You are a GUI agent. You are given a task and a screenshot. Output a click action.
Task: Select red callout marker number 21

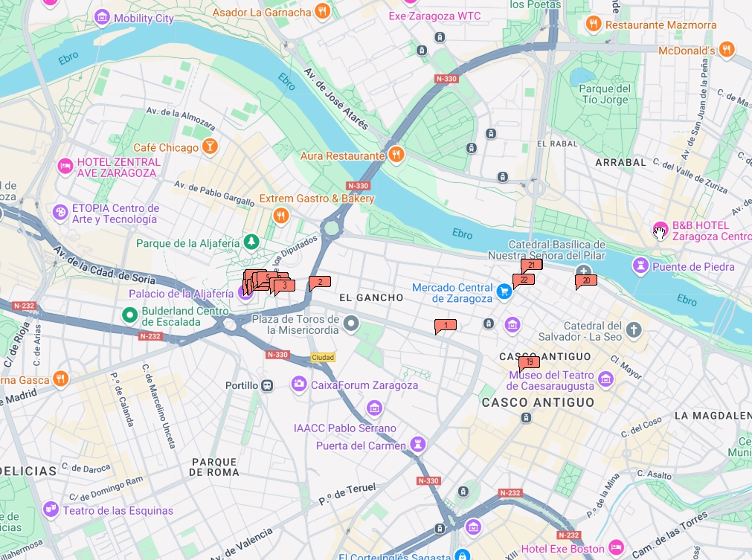click(x=531, y=265)
